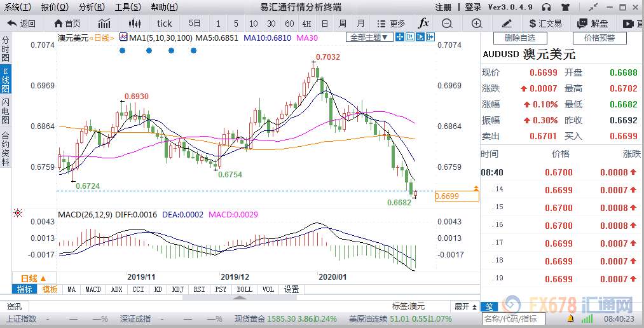644x328 pixels.
Task: Click the compress arrows icon in title bar
Action: click(594, 7)
